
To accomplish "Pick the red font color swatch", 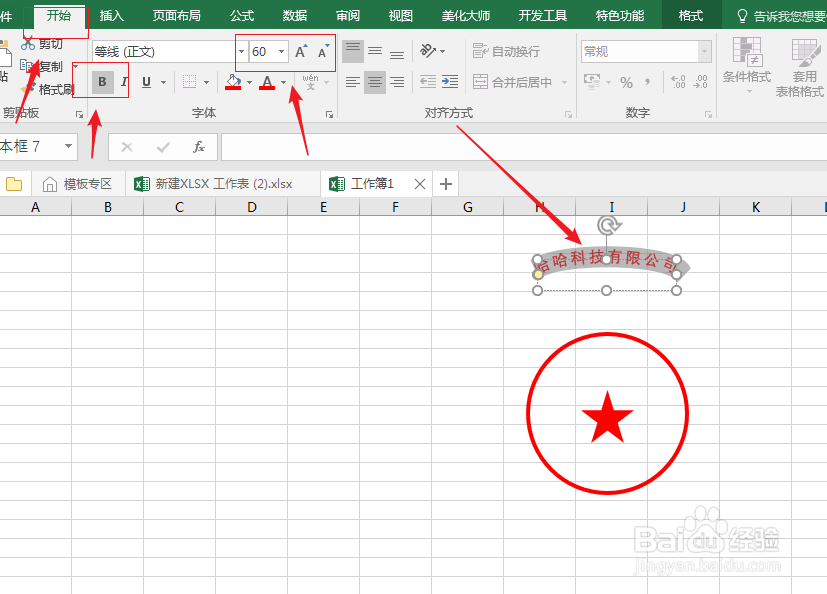I will point(268,87).
